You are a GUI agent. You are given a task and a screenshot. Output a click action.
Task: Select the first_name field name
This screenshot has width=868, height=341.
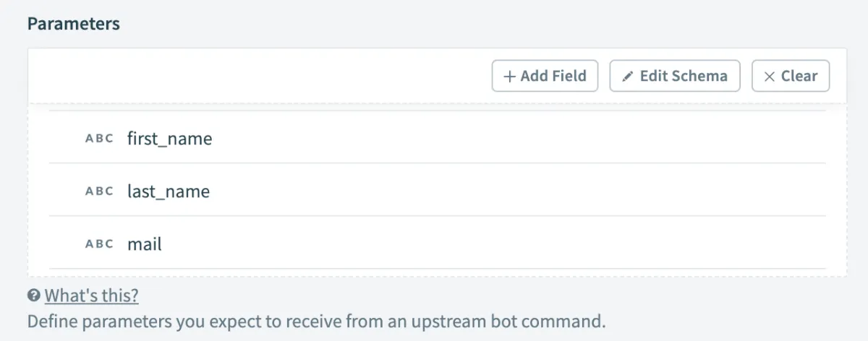pyautogui.click(x=169, y=138)
